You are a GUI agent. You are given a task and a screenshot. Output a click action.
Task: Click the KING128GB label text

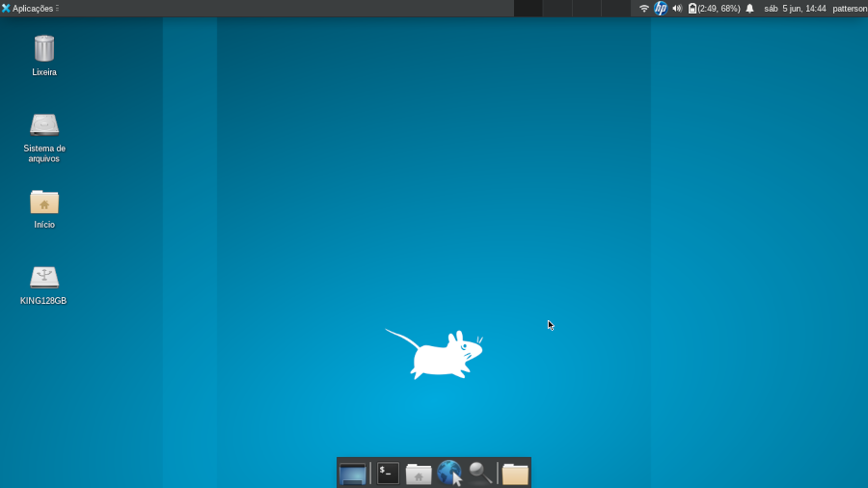[x=43, y=301]
